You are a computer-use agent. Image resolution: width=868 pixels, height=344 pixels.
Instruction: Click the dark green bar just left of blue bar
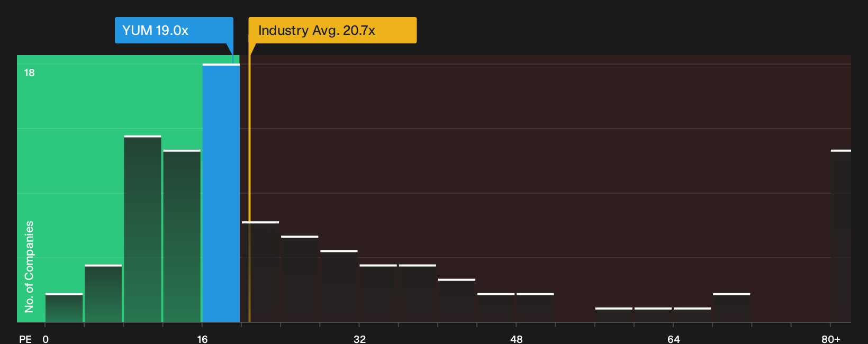click(x=182, y=236)
